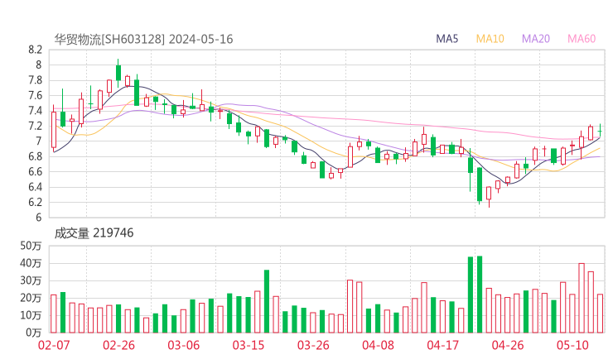The width and height of the screenshot is (613, 364).
Task: Click the 04-17 date axis label
Action: pos(443,345)
